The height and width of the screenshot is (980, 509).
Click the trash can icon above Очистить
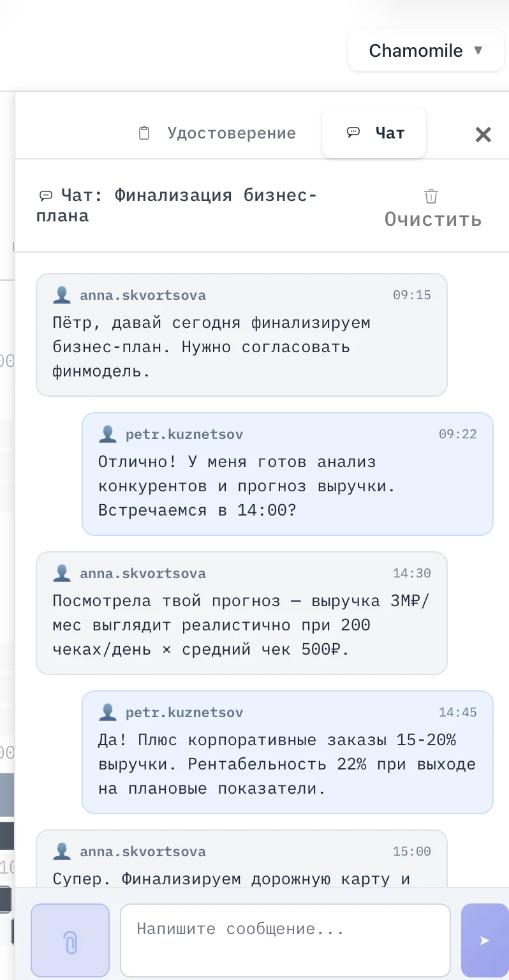coord(432,196)
